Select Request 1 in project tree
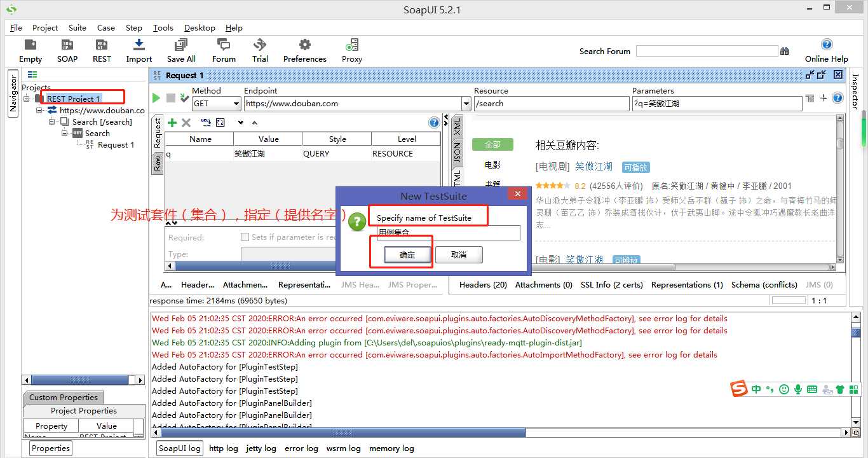This screenshot has width=868, height=458. [116, 144]
